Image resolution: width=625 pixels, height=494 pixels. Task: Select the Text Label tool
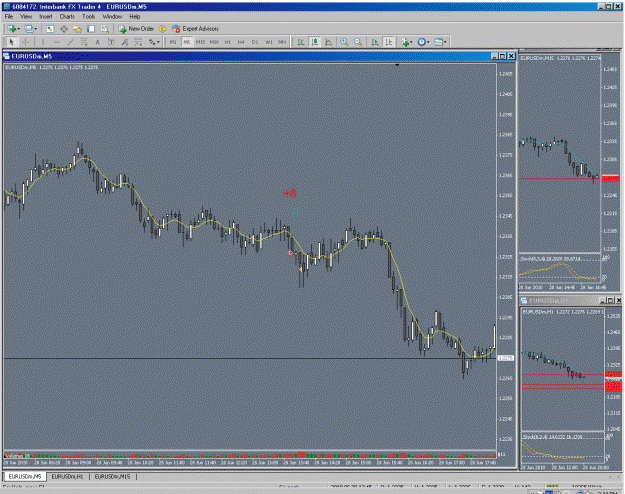tap(111, 42)
